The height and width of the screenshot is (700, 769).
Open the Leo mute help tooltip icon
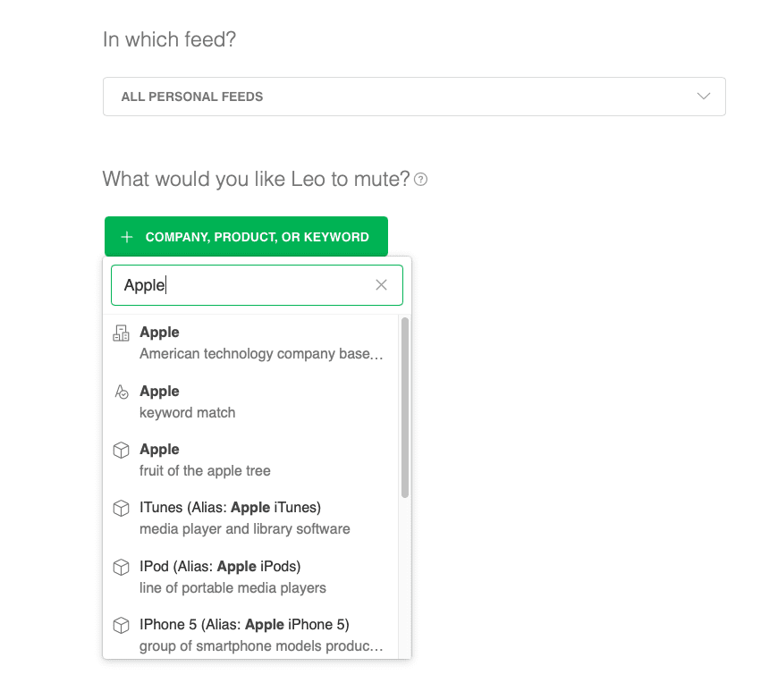coord(420,180)
